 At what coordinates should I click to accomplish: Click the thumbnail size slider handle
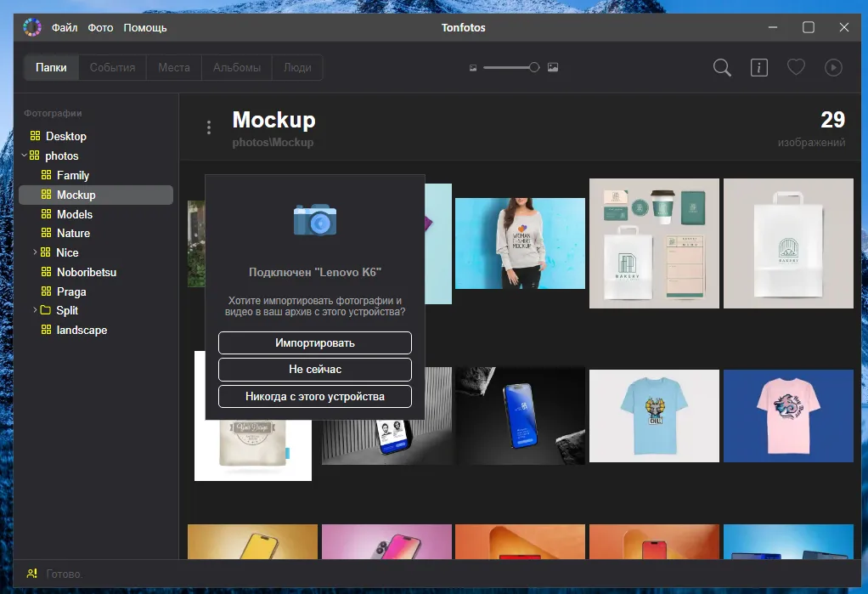(x=534, y=68)
